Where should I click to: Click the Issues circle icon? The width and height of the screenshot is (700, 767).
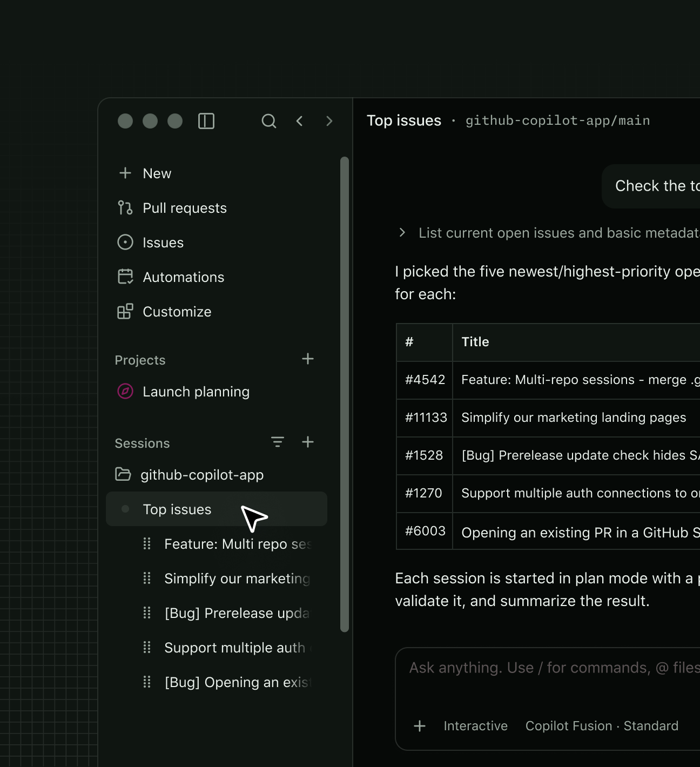click(125, 242)
